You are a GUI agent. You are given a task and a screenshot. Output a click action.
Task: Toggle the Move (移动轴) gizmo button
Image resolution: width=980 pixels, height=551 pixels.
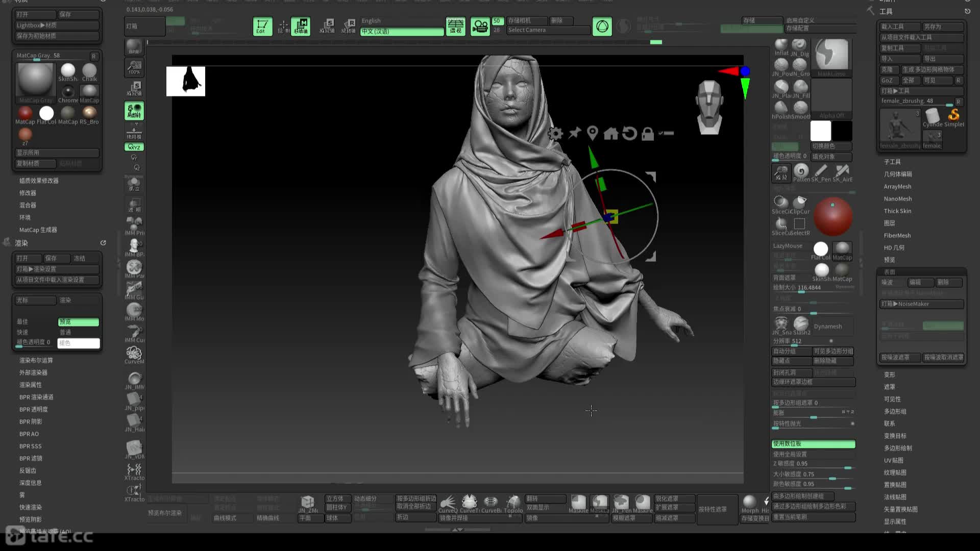pos(301,26)
